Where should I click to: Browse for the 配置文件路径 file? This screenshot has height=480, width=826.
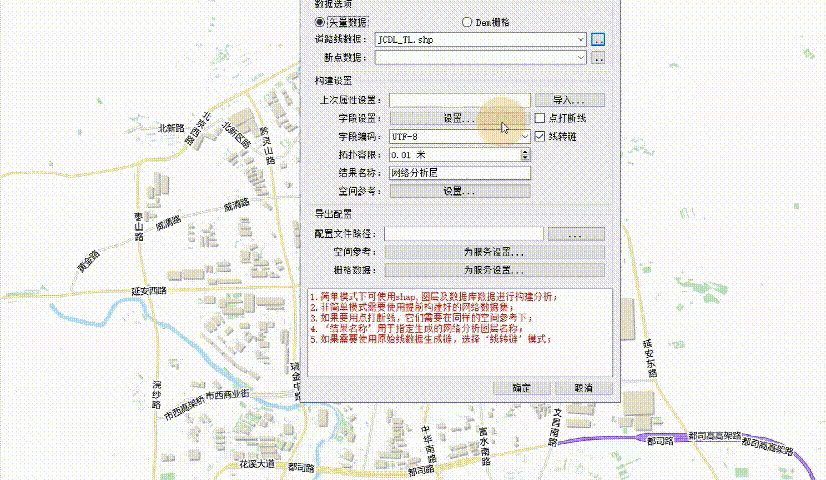[x=574, y=234]
